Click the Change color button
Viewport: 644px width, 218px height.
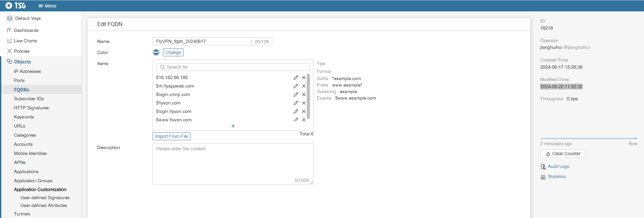pos(173,52)
